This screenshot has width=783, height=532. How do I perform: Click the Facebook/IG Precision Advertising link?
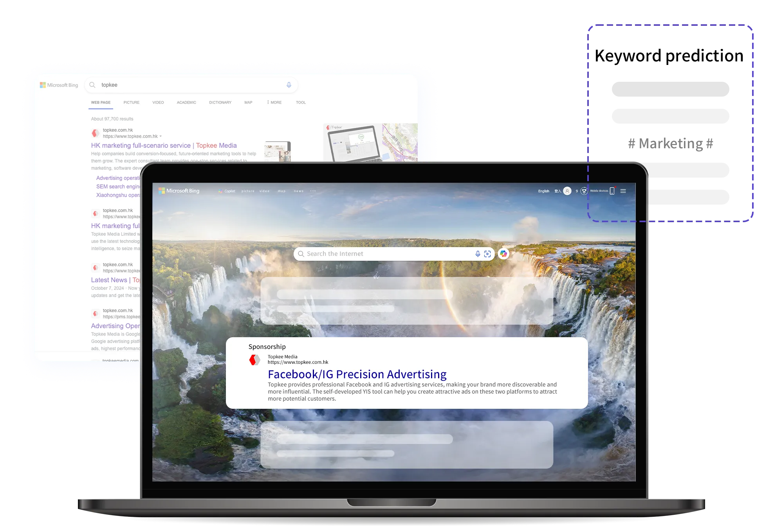pyautogui.click(x=358, y=374)
